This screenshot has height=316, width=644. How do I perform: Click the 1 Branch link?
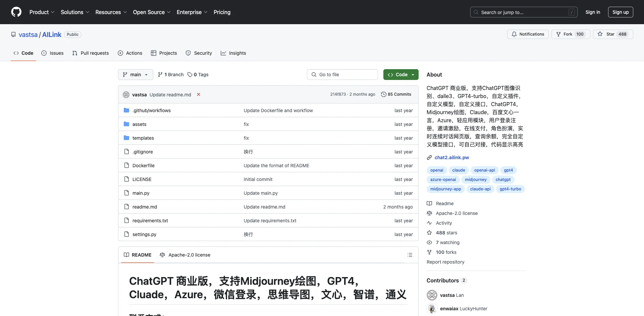click(x=171, y=75)
